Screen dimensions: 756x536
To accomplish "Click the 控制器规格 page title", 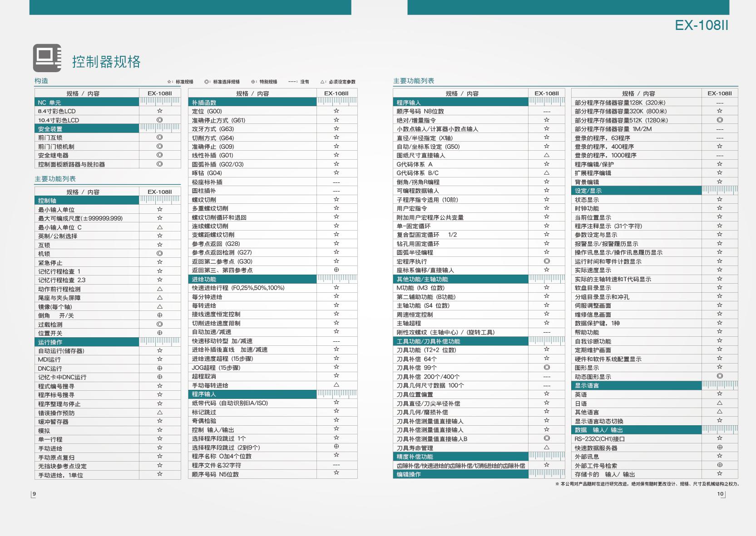I will (106, 61).
